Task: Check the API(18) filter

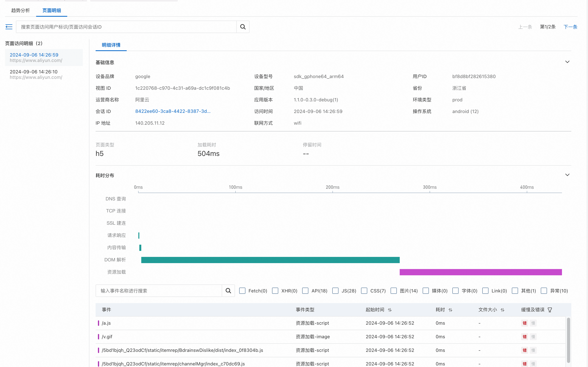Action: click(x=305, y=290)
